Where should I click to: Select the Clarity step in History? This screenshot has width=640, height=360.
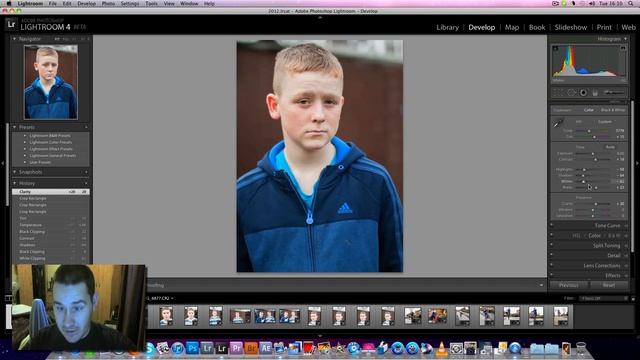pyautogui.click(x=51, y=191)
